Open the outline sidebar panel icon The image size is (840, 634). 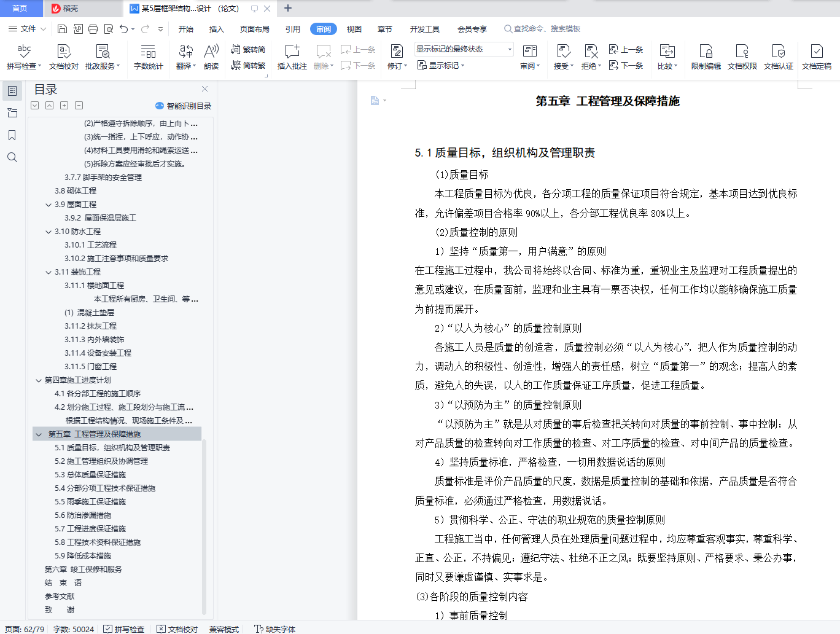pos(12,91)
